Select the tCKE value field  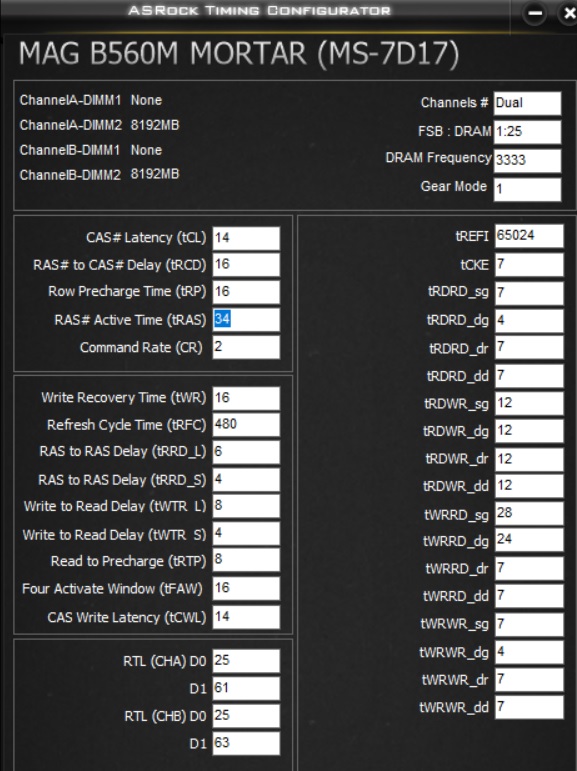(x=529, y=265)
